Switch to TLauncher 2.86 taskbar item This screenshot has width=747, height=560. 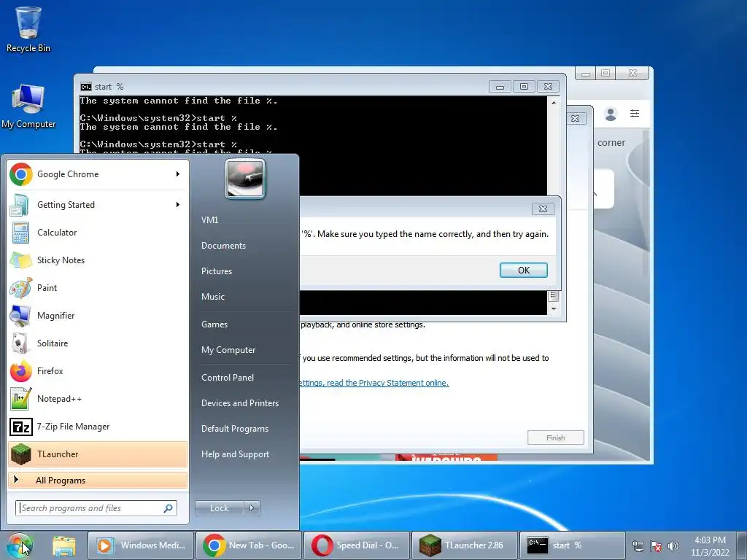pyautogui.click(x=465, y=545)
